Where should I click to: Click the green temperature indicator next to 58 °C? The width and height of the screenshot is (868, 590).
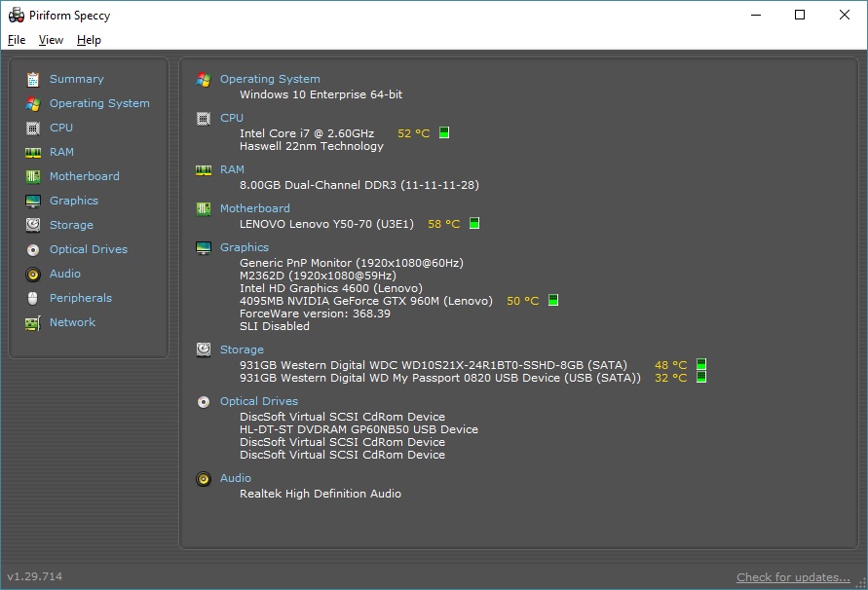point(474,224)
